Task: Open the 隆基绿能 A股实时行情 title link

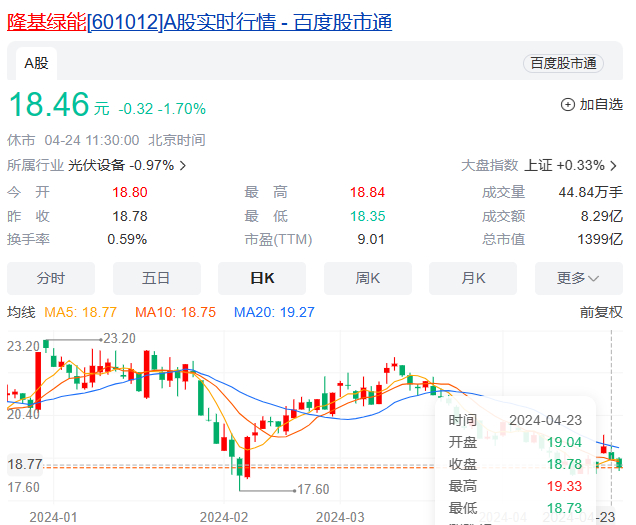Action: [200, 22]
